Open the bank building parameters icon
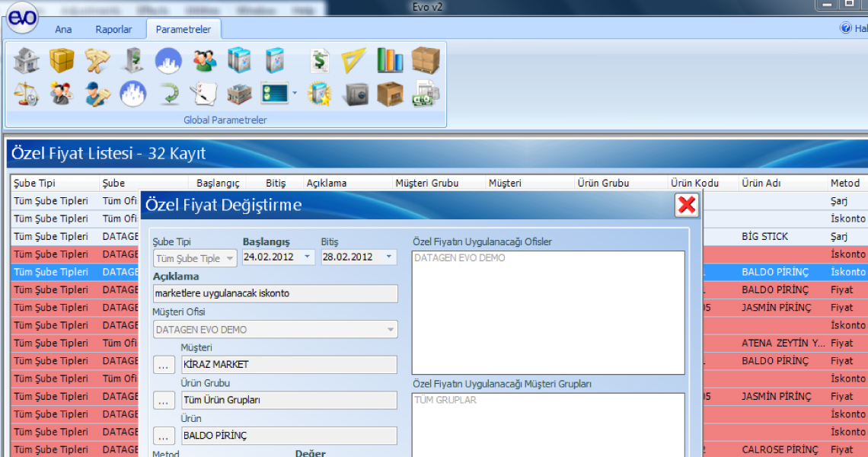868x457 pixels. (x=26, y=60)
